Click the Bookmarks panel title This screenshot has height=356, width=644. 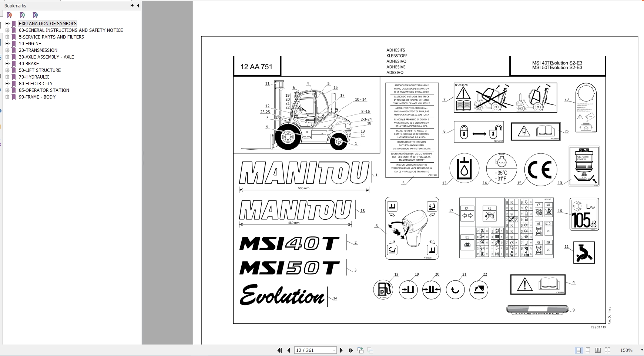click(x=15, y=6)
